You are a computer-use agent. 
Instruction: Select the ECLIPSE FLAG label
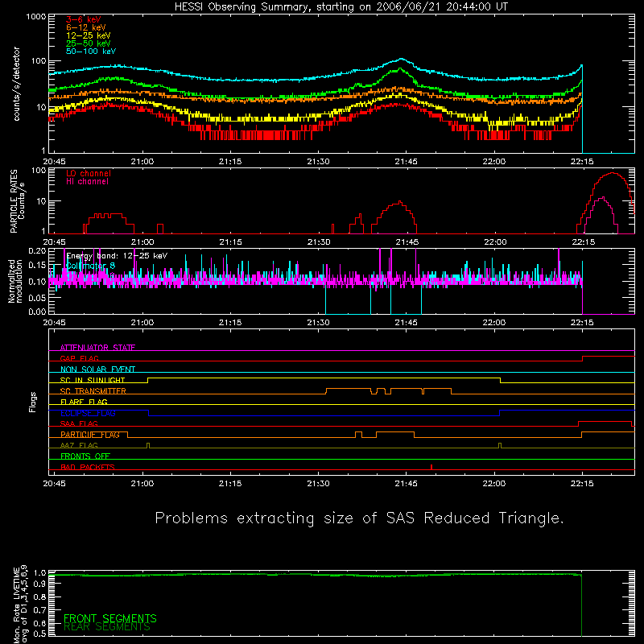pos(88,413)
